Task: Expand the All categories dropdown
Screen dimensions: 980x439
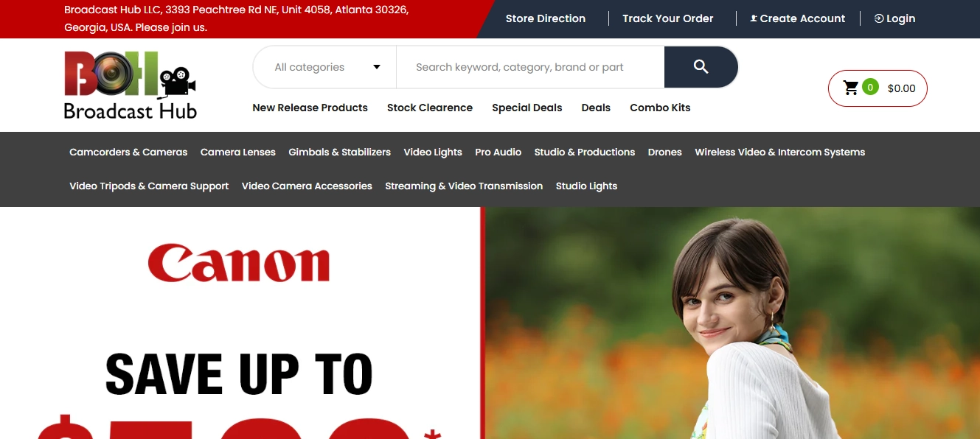Action: [325, 67]
